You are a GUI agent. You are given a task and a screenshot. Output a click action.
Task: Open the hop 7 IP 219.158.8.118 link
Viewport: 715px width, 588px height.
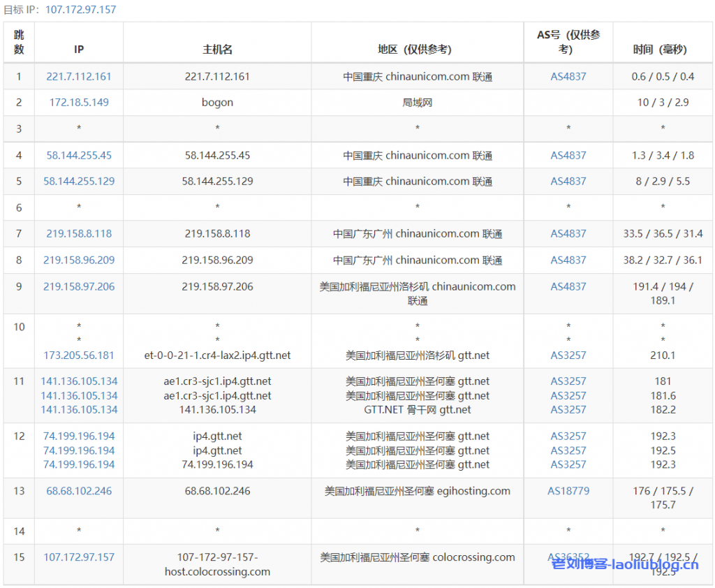[78, 233]
